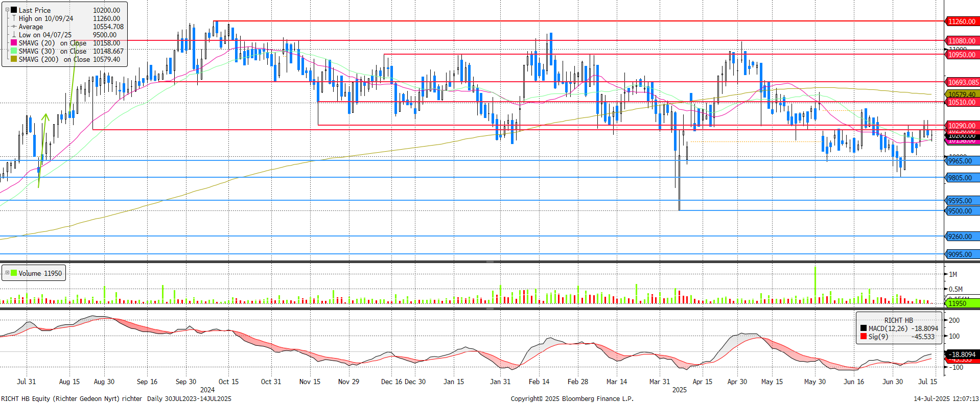This screenshot has height=403, width=980.
Task: Click the red Sig(9) legend swatch
Action: tap(864, 337)
